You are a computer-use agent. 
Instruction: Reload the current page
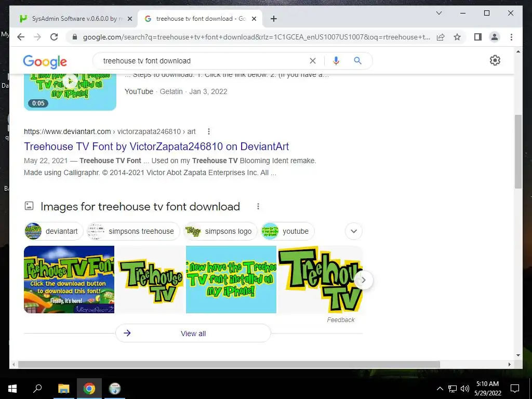tap(54, 37)
